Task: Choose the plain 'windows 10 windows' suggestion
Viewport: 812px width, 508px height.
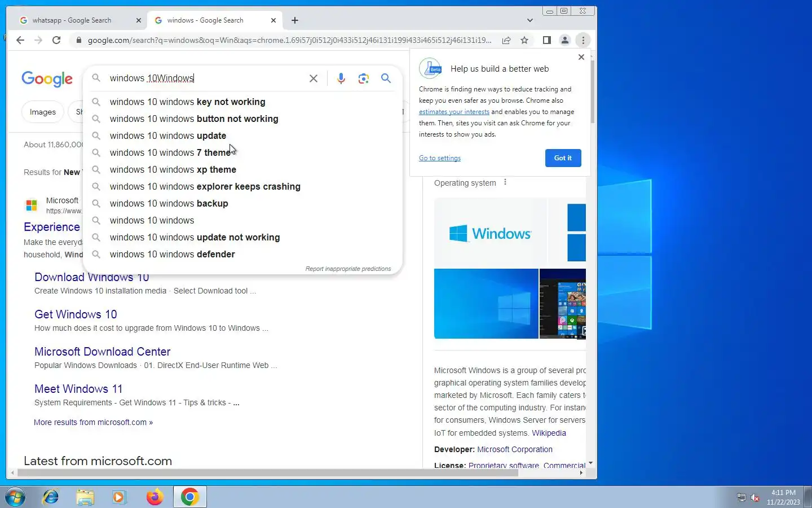Action: [242, 220]
